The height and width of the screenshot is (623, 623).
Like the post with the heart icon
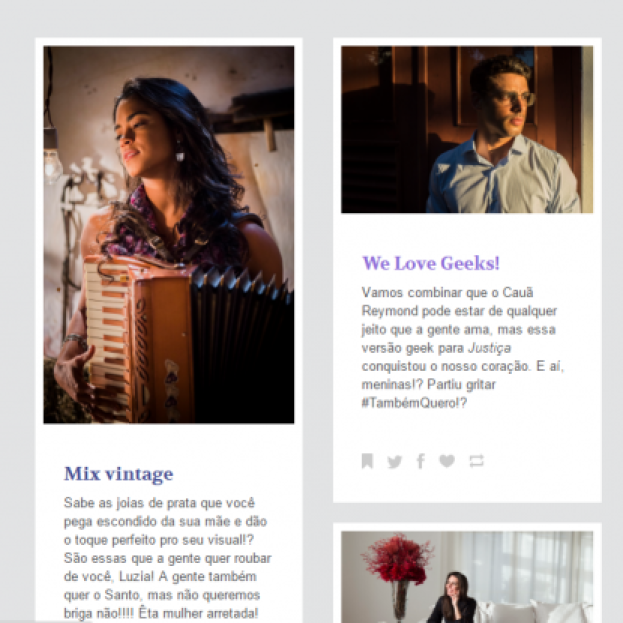pos(447,461)
